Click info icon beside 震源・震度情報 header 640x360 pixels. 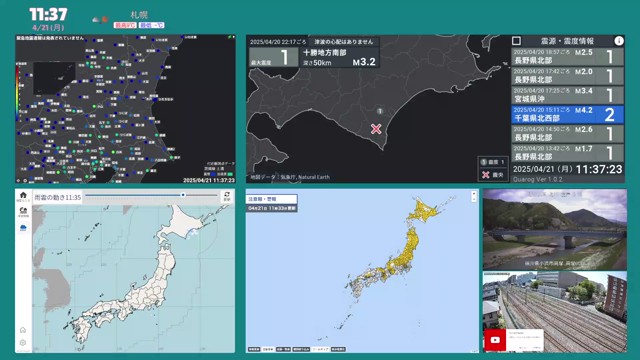619,41
